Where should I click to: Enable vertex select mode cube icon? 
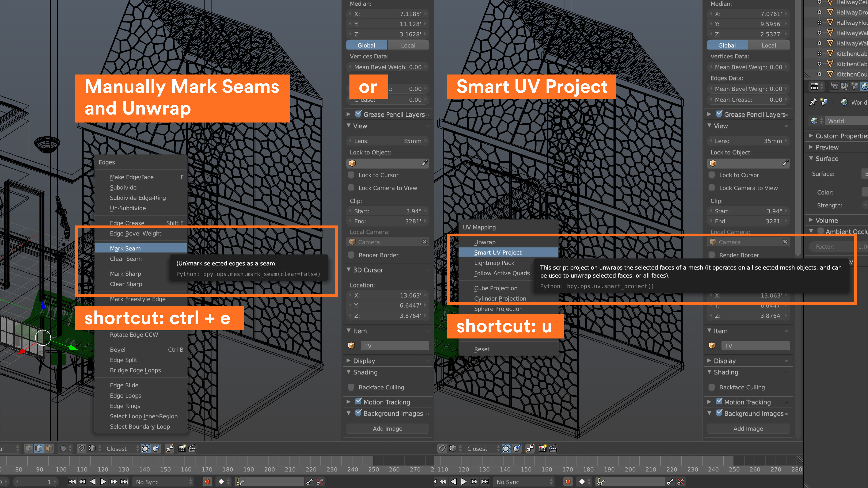click(x=29, y=448)
